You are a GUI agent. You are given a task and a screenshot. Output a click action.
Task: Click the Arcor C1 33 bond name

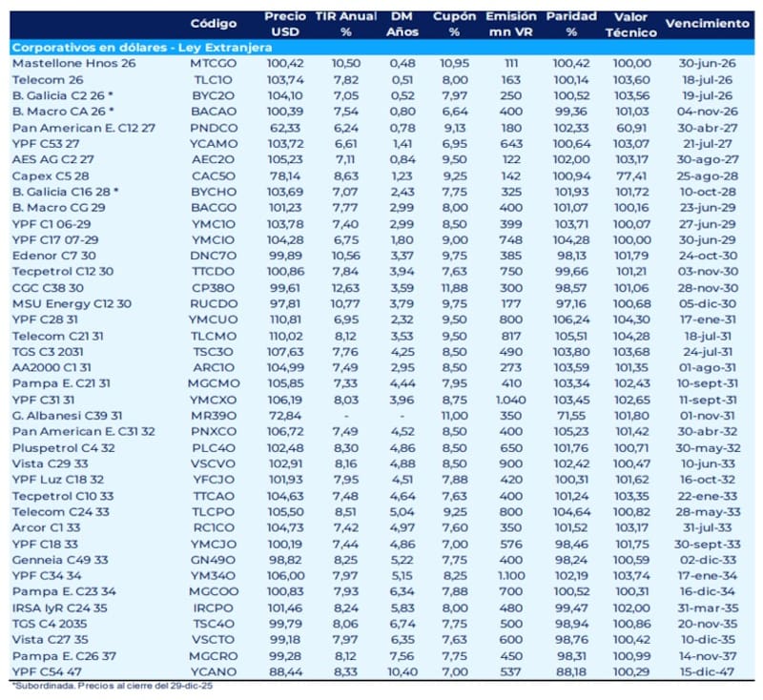tap(46, 528)
